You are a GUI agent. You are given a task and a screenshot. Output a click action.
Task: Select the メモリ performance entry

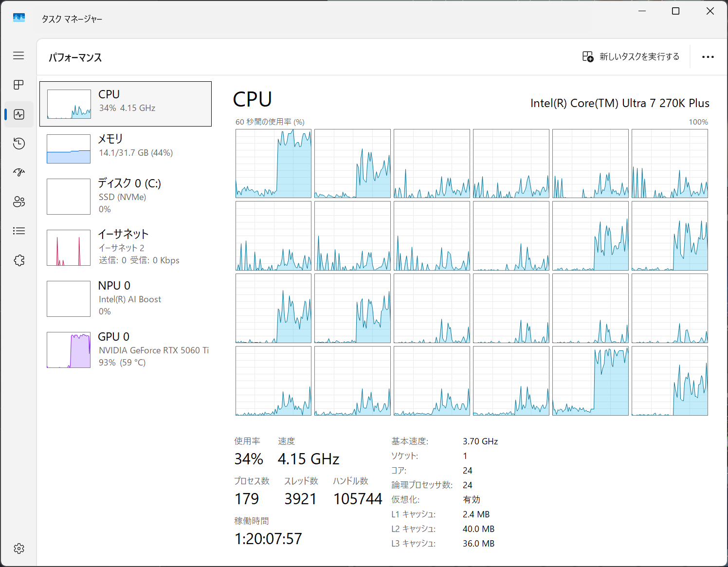pyautogui.click(x=126, y=148)
